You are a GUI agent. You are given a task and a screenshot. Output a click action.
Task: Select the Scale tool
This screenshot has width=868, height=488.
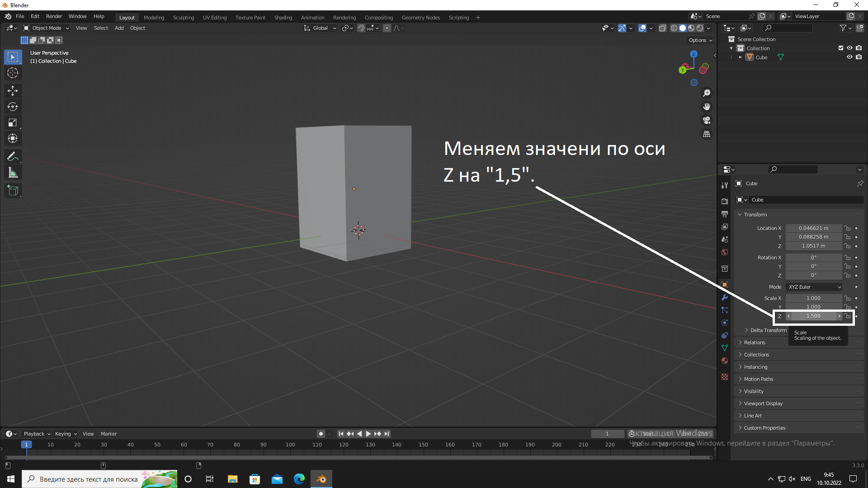point(13,122)
